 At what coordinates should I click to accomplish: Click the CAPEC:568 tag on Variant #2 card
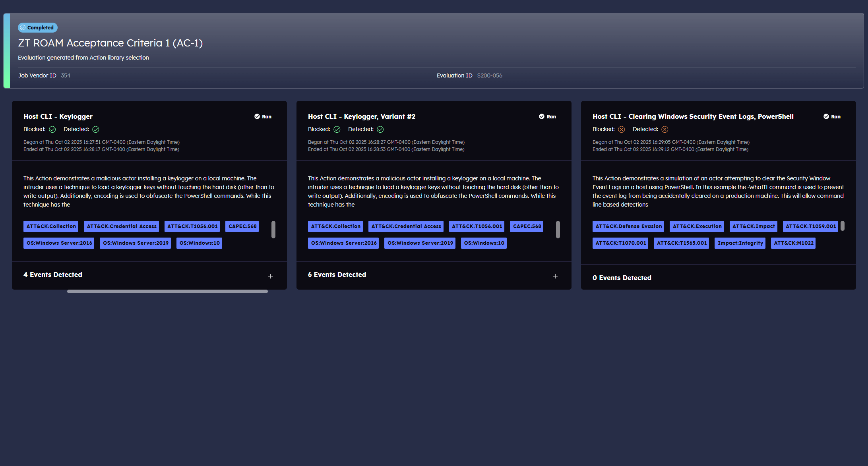[527, 226]
